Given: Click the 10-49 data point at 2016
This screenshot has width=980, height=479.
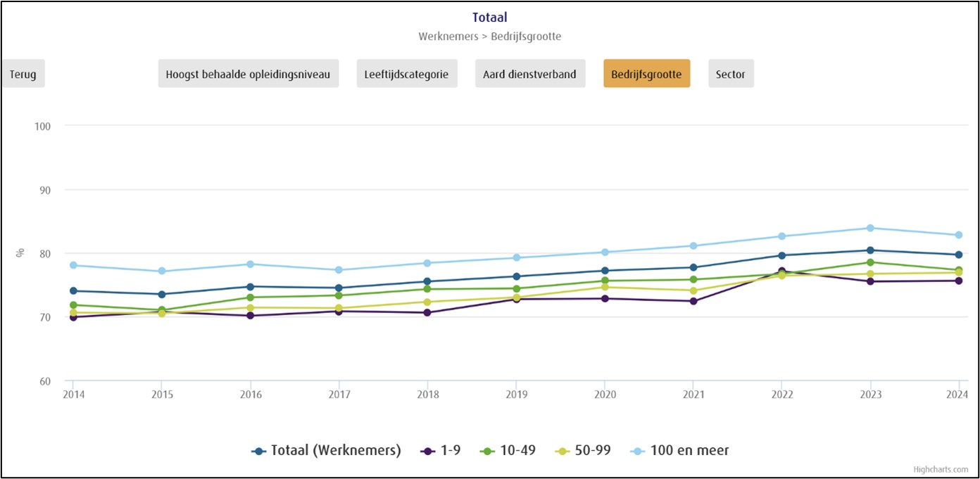Looking at the screenshot, I should [250, 298].
